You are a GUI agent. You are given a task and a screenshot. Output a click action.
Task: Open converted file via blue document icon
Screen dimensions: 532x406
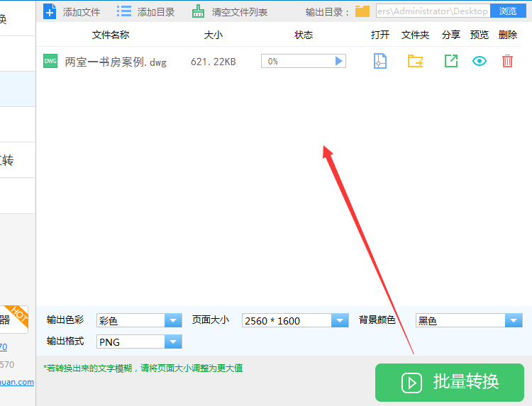(x=380, y=61)
